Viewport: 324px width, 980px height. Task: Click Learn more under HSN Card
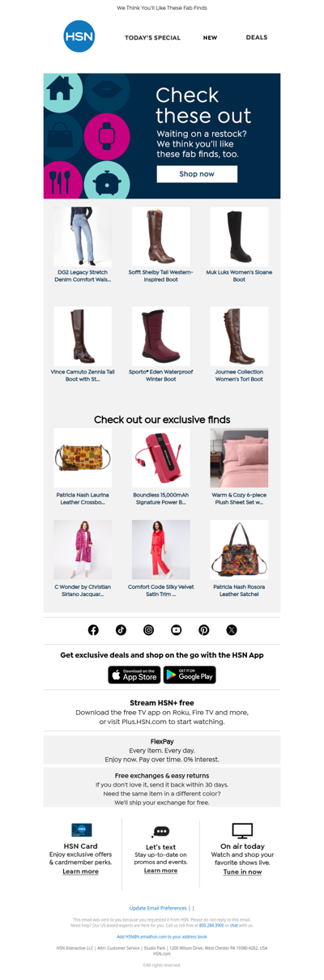click(80, 871)
